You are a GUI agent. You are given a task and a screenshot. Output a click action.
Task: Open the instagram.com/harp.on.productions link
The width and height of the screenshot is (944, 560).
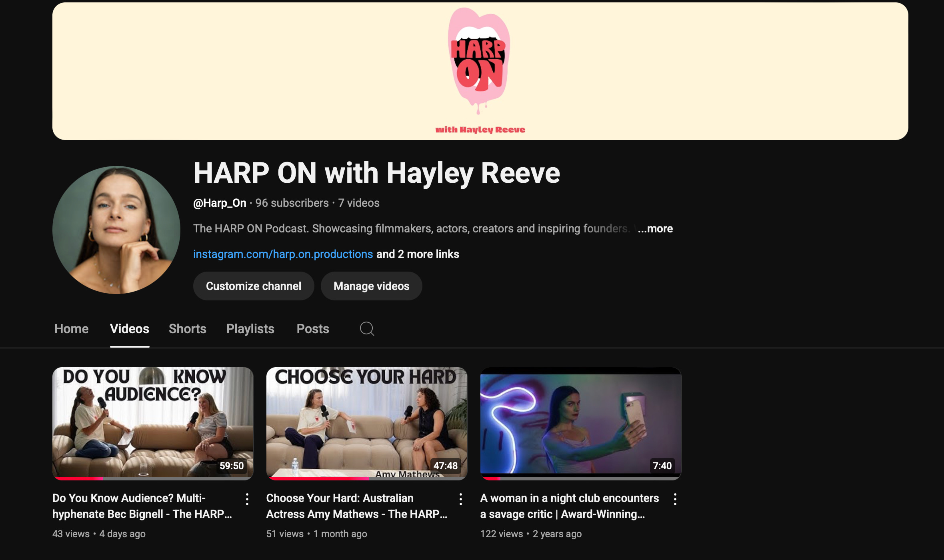[283, 254]
